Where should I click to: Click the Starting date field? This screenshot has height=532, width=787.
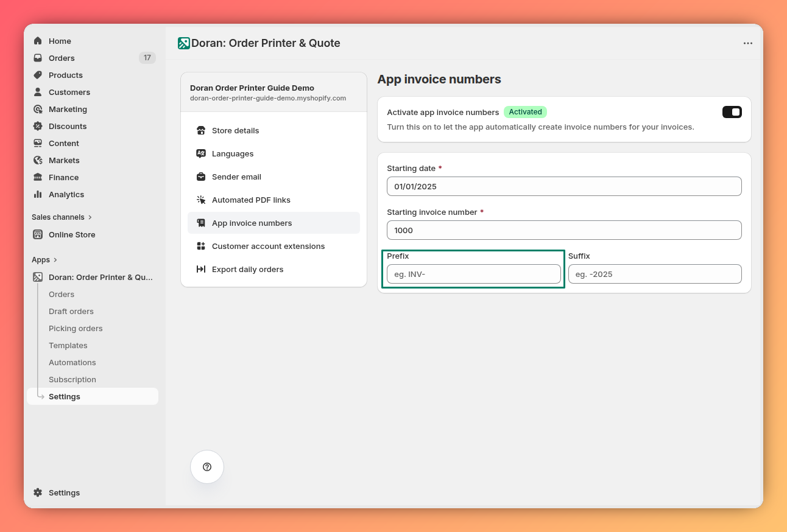tap(564, 186)
